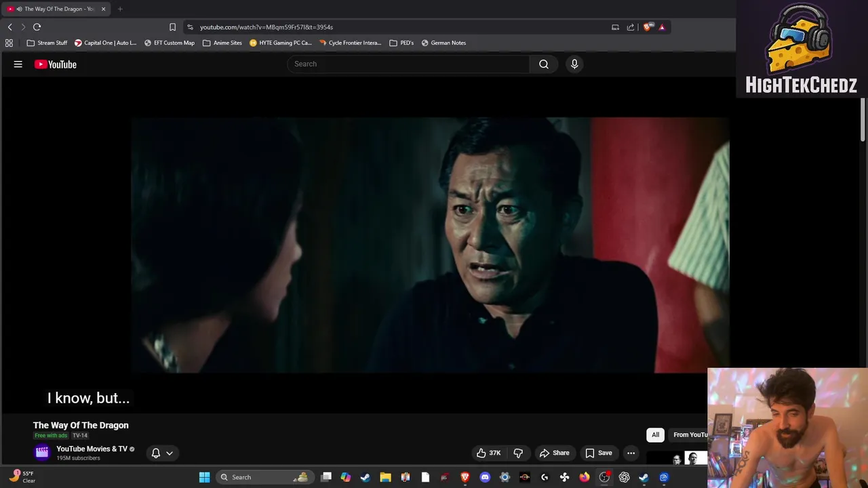This screenshot has height=488, width=868.
Task: Click the YouTube Movies & TV avatar
Action: (42, 453)
